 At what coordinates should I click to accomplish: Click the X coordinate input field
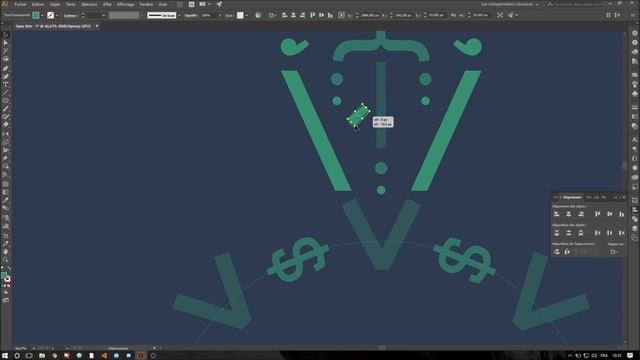pyautogui.click(x=370, y=16)
